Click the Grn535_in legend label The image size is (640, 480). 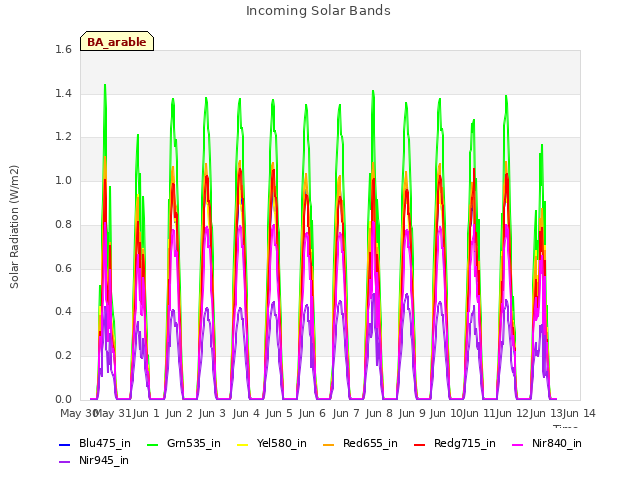coord(194,443)
